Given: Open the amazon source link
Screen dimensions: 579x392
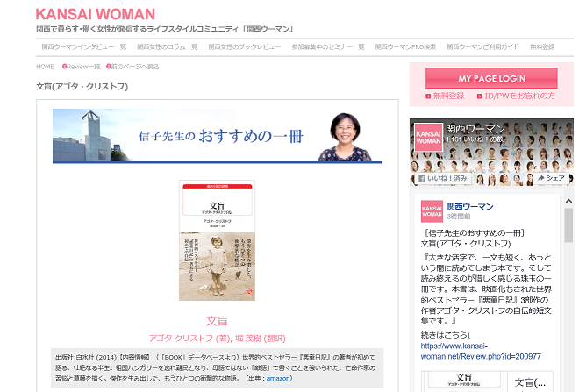Looking at the screenshot, I should pos(278,378).
